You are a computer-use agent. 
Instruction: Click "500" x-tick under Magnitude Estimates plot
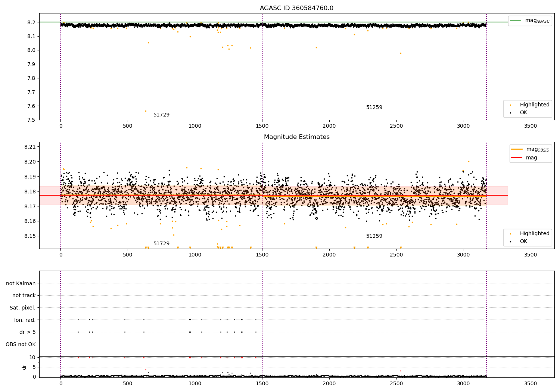click(128, 255)
